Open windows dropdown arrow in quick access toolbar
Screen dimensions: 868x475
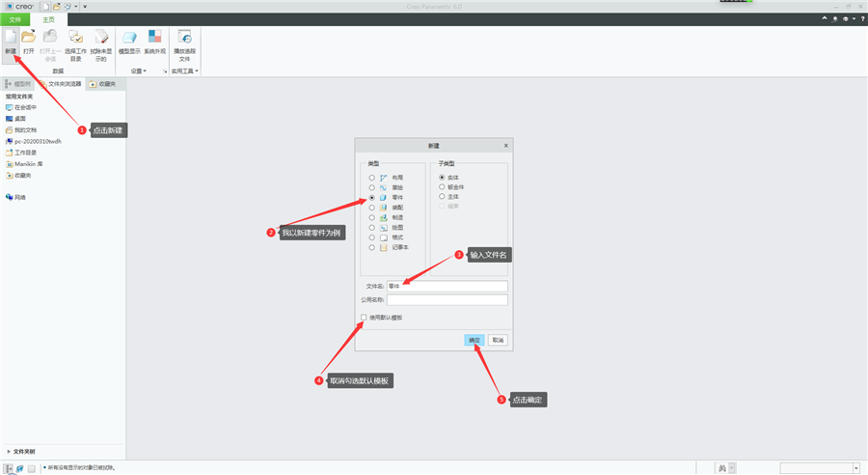click(76, 7)
